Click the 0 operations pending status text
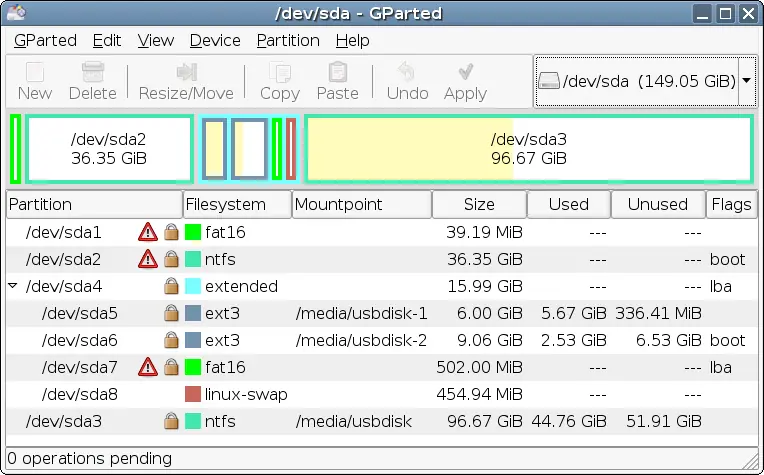Screen dimensions: 764x475 point(90,458)
